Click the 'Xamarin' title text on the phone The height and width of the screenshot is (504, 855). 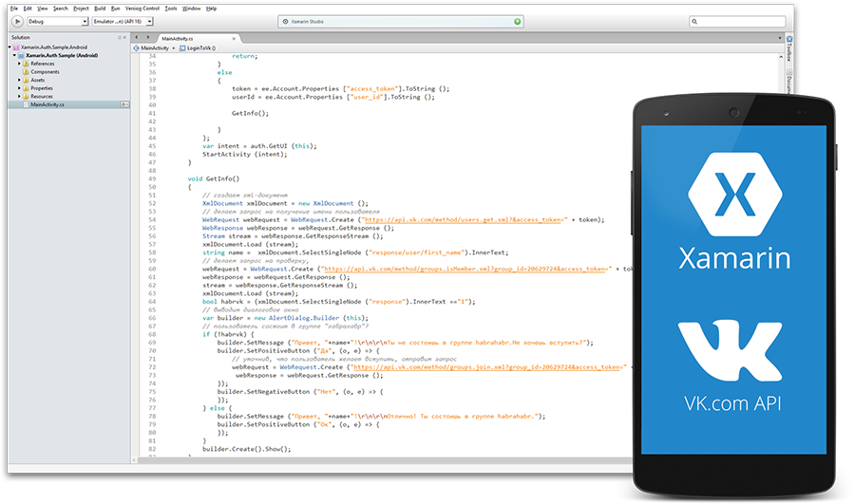point(734,258)
